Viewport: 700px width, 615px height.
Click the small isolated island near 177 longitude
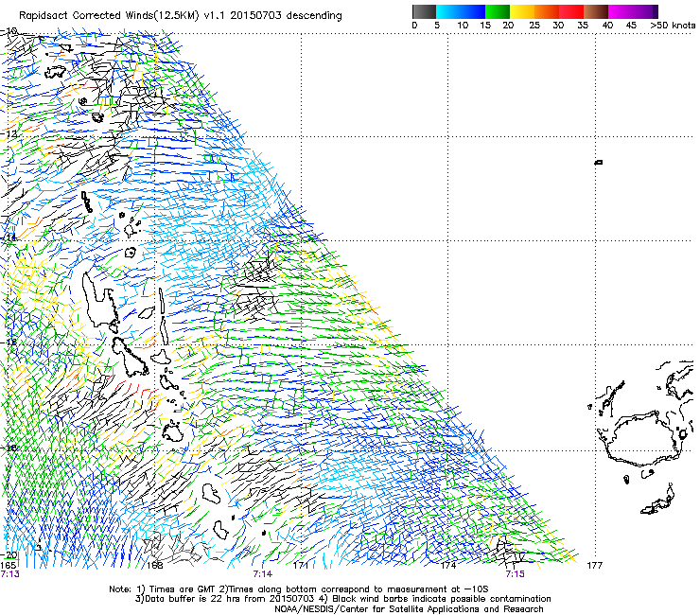point(599,162)
